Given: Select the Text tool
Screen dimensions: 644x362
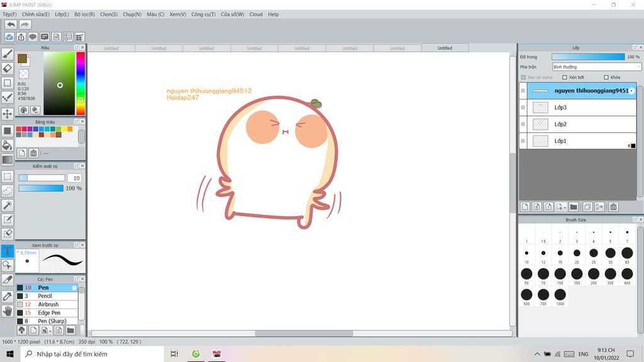Looking at the screenshot, I should coord(8,251).
